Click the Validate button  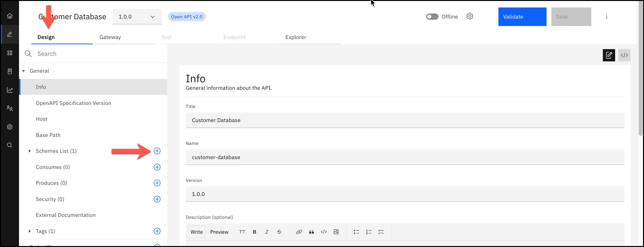522,17
